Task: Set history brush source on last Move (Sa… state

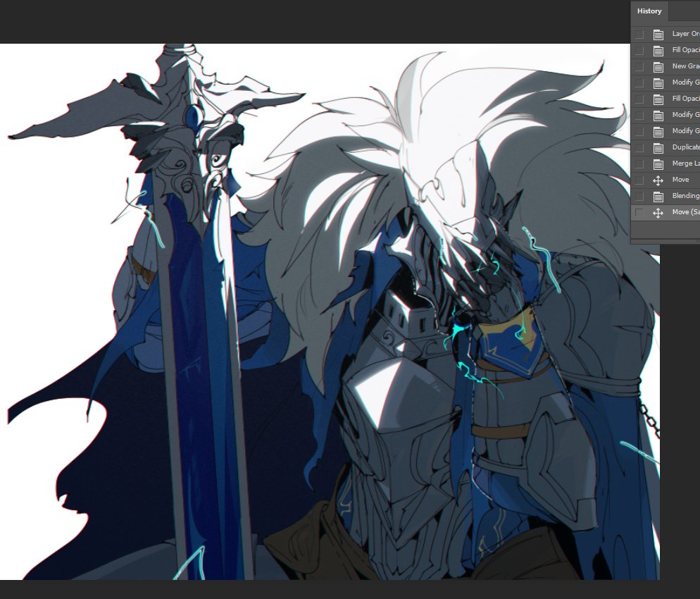Action: (639, 213)
